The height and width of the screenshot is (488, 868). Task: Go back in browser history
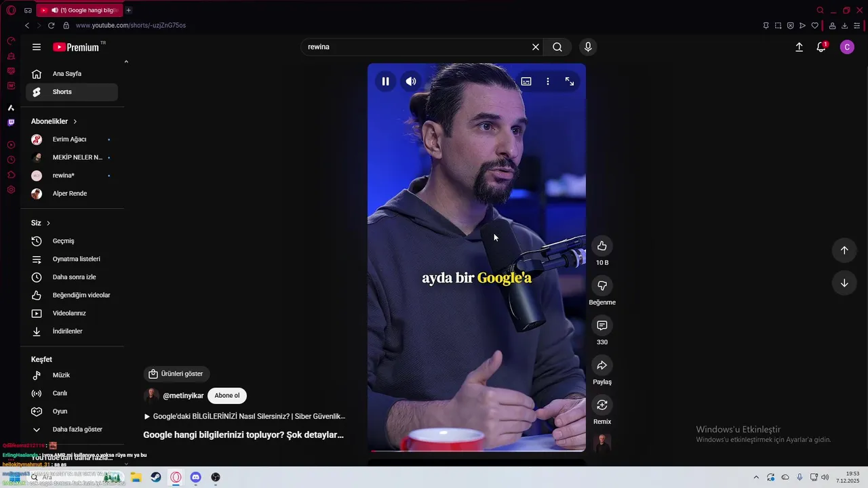pos(27,25)
